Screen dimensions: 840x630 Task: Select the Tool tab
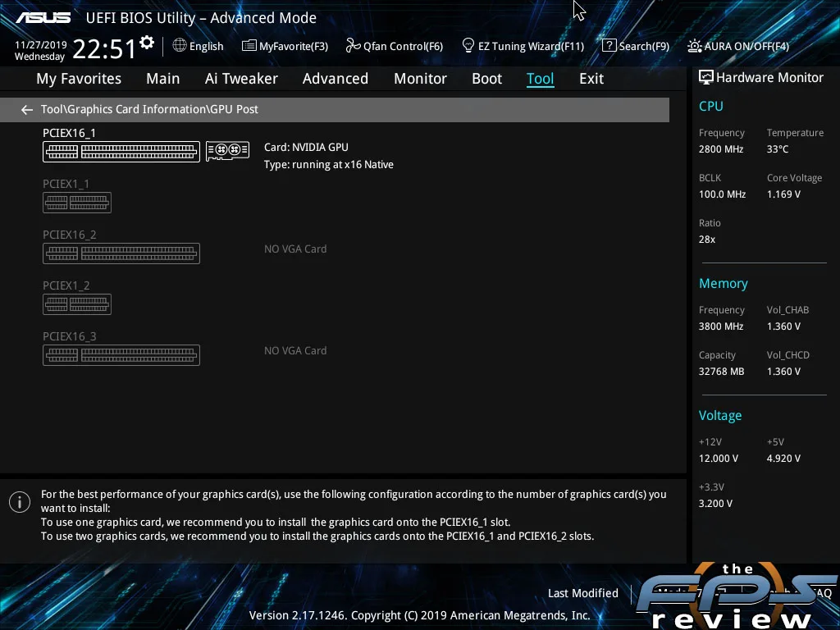540,79
